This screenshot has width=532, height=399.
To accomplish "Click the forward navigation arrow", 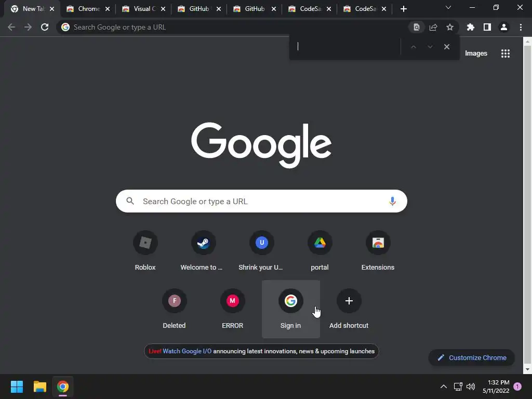I will click(28, 27).
